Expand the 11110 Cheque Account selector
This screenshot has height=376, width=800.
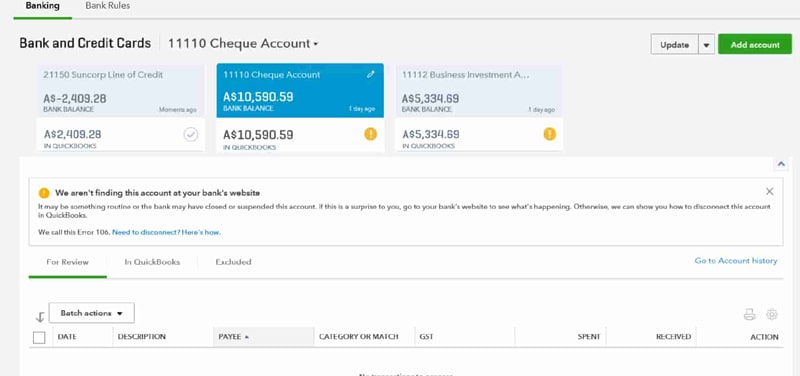[243, 44]
